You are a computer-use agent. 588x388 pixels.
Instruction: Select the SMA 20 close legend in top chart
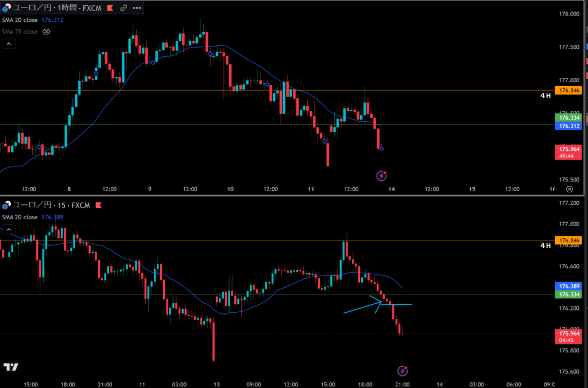click(x=20, y=20)
